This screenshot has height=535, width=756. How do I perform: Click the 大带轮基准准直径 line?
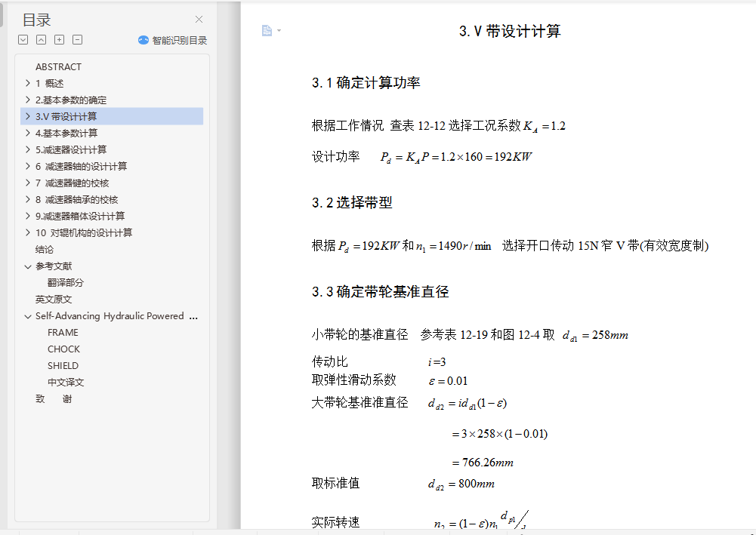(409, 403)
